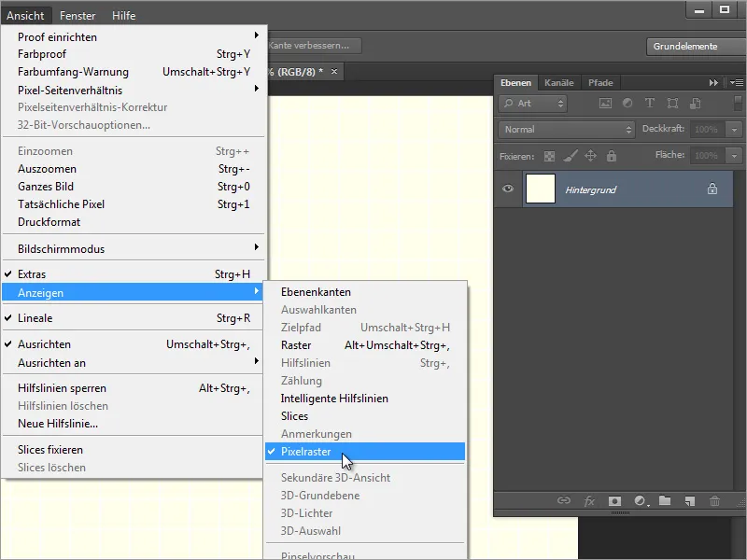Choose Hilfslinien sperren menu item
This screenshot has width=747, height=560.
[x=134, y=388]
